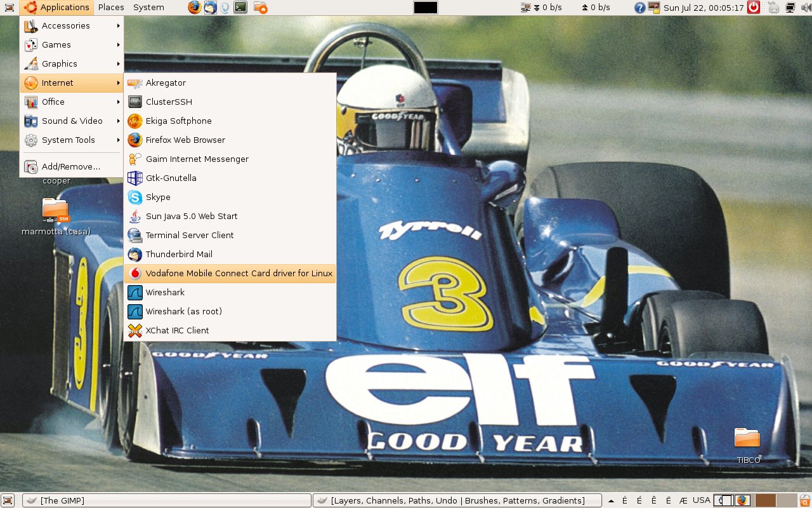Open ClusterSSH from the Internet menu
The height and width of the screenshot is (508, 812).
pyautogui.click(x=230, y=102)
